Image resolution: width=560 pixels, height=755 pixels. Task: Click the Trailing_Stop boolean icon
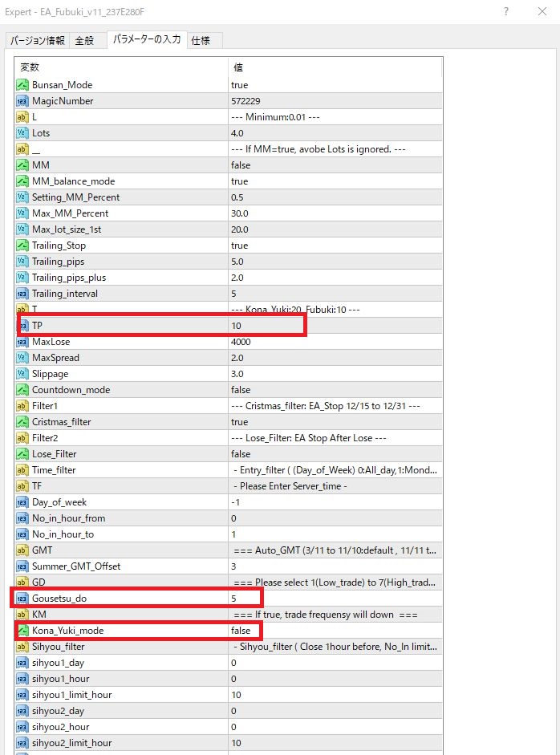[x=22, y=246]
